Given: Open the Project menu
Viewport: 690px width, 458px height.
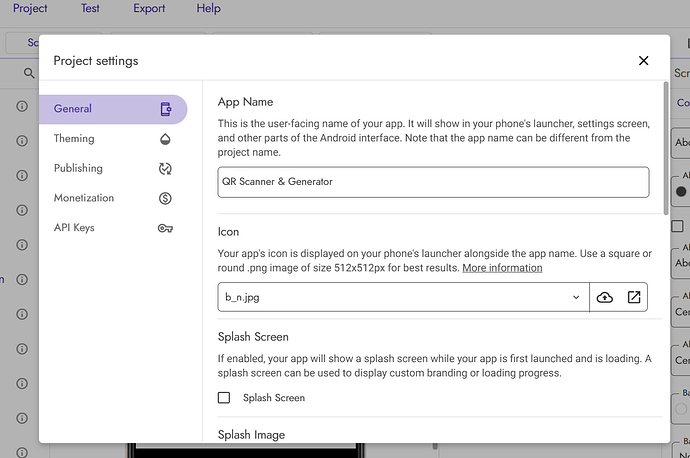Looking at the screenshot, I should click(30, 8).
